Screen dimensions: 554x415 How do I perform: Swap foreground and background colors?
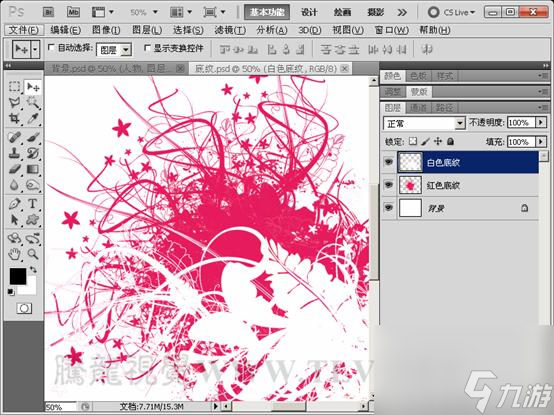[x=33, y=269]
